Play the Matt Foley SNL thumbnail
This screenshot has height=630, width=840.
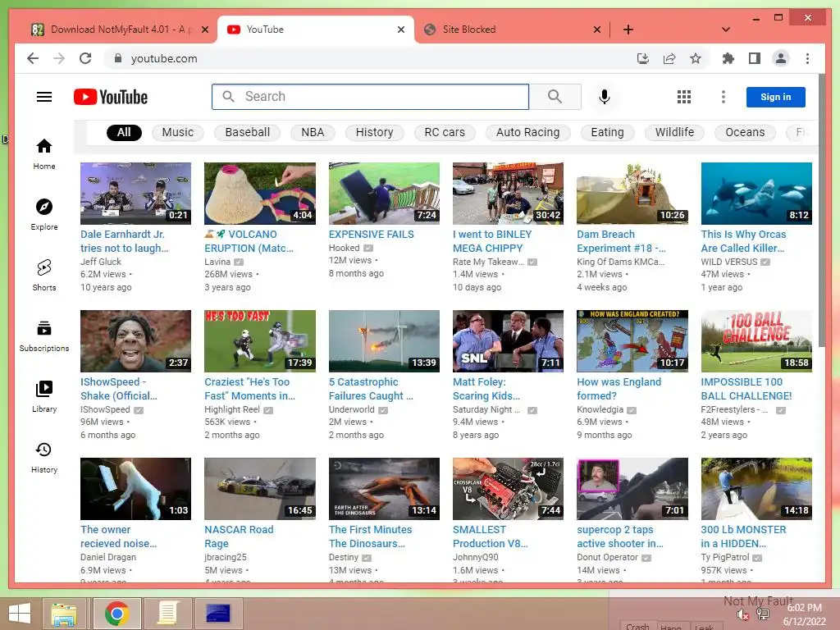(508, 341)
